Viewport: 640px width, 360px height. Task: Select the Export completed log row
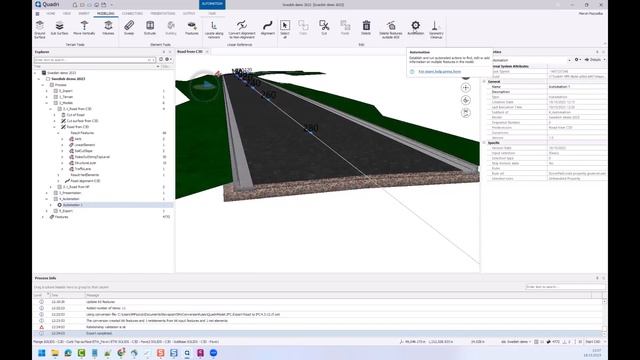click(x=318, y=333)
